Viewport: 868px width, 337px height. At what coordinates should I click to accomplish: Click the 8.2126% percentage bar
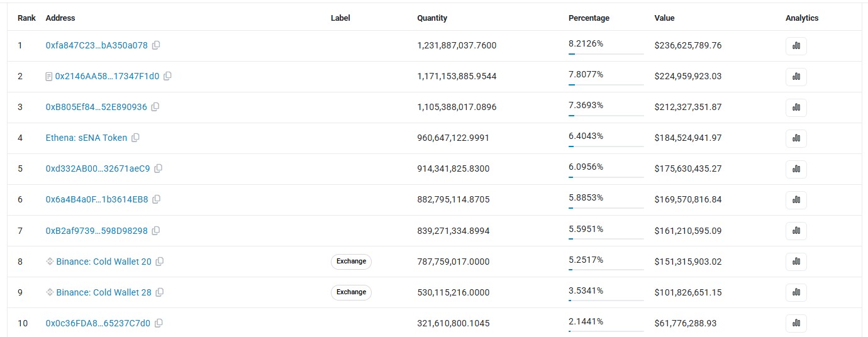(606, 54)
